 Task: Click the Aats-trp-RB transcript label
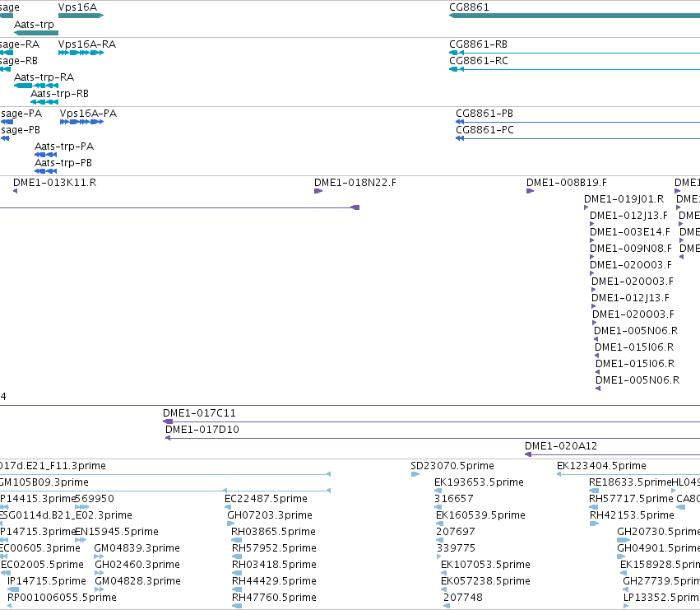click(59, 94)
